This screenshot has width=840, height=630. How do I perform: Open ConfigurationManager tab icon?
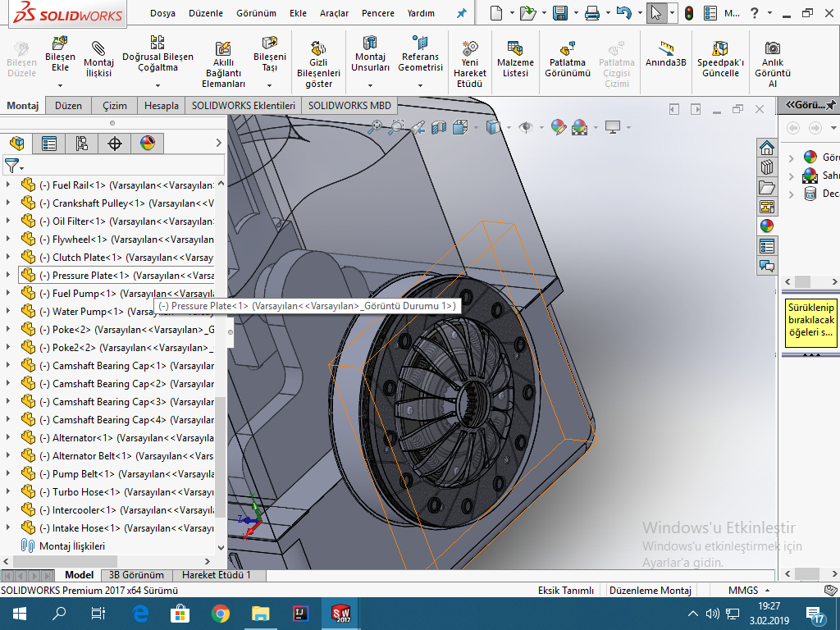pyautogui.click(x=82, y=144)
